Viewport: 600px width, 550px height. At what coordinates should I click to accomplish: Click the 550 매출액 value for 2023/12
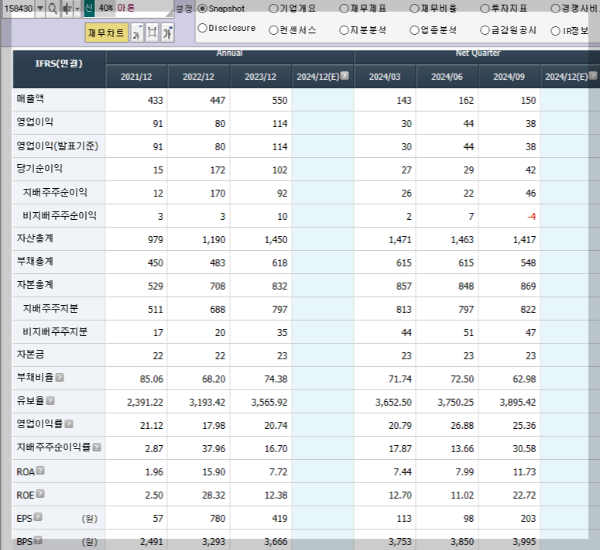[x=279, y=100]
